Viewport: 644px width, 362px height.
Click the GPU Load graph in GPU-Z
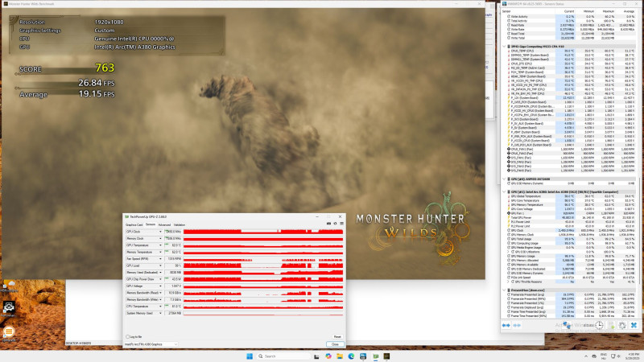[x=263, y=265]
